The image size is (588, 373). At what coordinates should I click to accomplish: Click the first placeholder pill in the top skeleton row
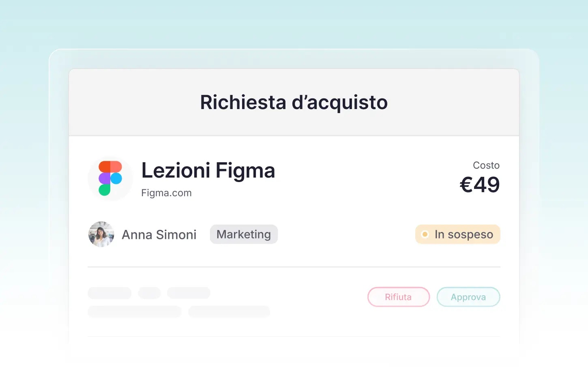pos(109,293)
